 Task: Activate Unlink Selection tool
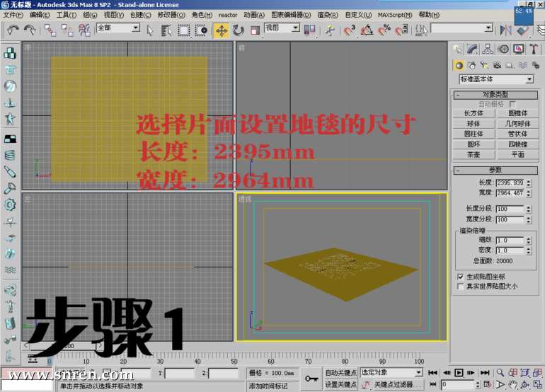click(x=67, y=30)
